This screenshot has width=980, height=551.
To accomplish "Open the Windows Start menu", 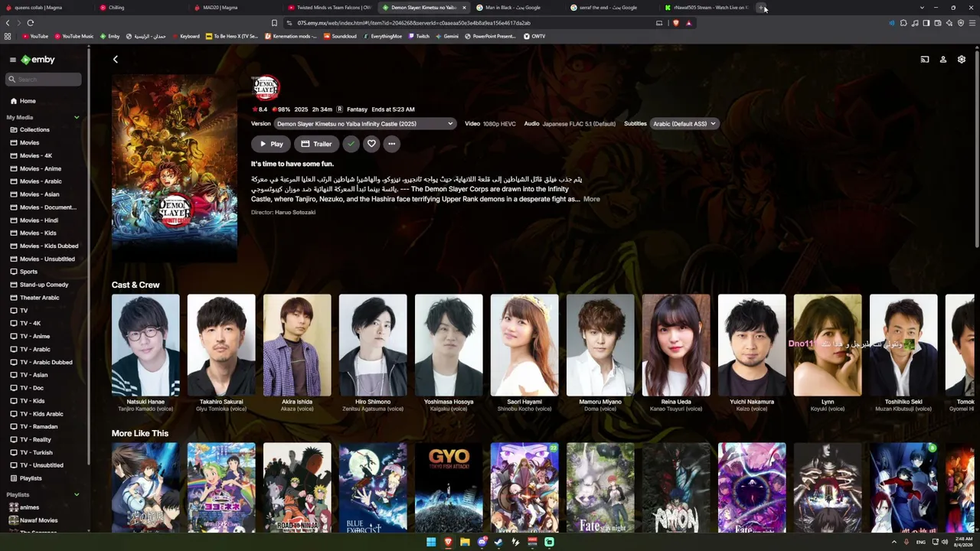I will (x=431, y=542).
